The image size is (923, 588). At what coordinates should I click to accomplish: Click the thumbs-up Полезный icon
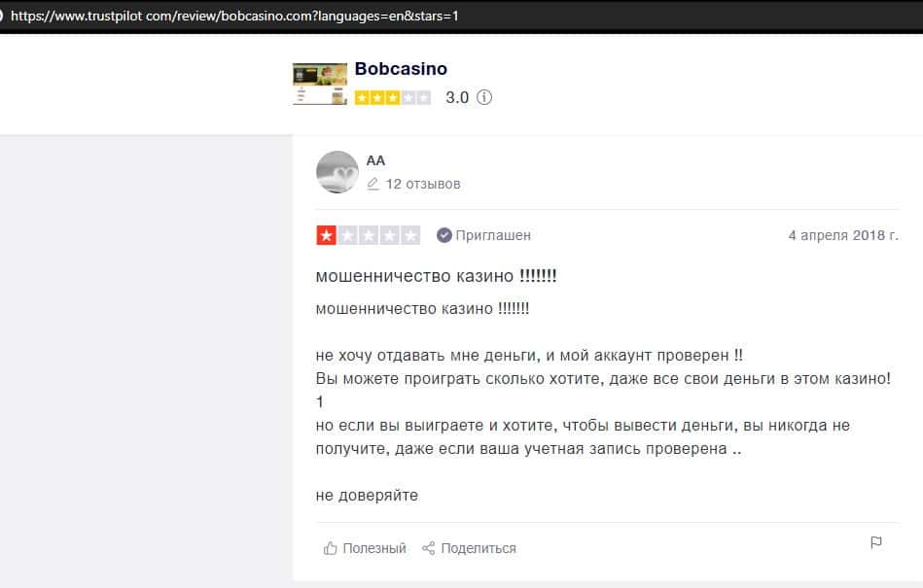pyautogui.click(x=331, y=548)
